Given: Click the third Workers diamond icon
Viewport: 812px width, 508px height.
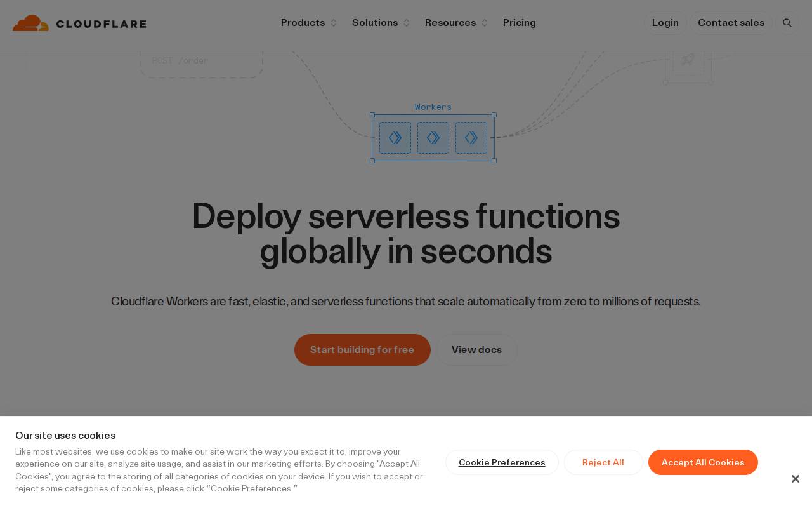Looking at the screenshot, I should (471, 138).
